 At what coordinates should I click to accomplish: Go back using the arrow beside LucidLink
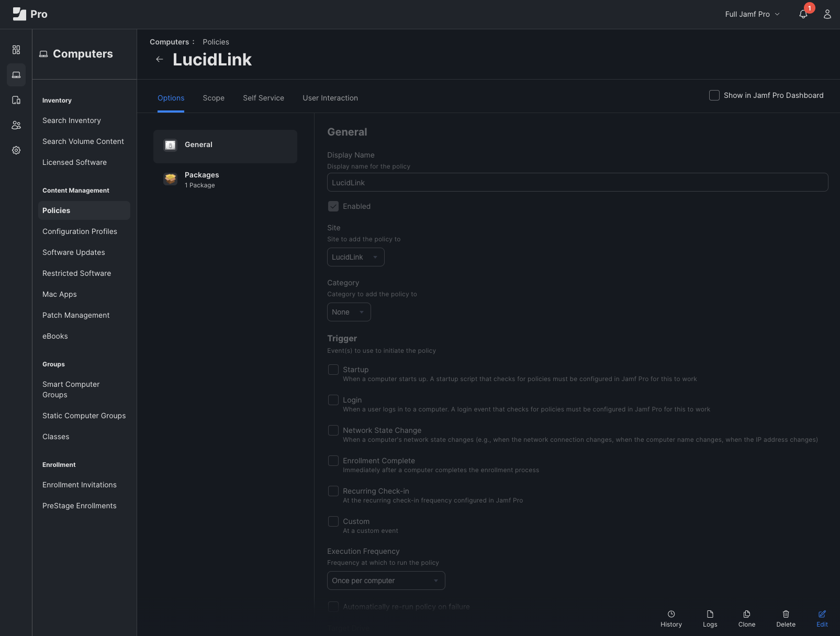coord(160,59)
